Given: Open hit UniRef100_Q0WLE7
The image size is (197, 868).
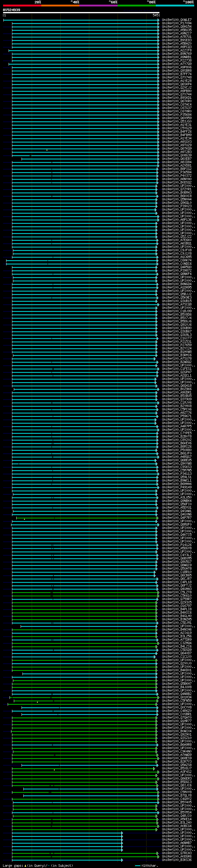Looking at the screenshot, I should point(176,20).
